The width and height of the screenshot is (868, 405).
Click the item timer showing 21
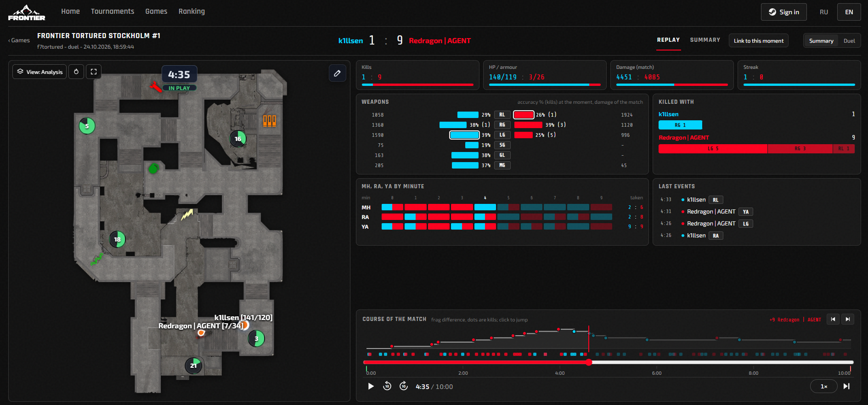[x=193, y=366]
